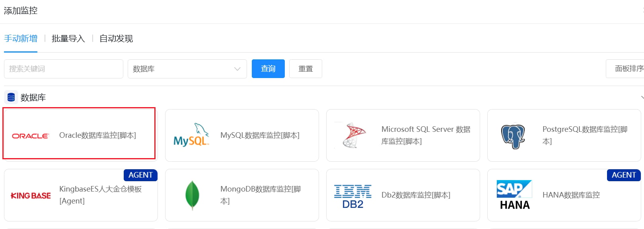Open the 数据库 category dropdown
Screen dimensions: 644x229
pyautogui.click(x=187, y=69)
